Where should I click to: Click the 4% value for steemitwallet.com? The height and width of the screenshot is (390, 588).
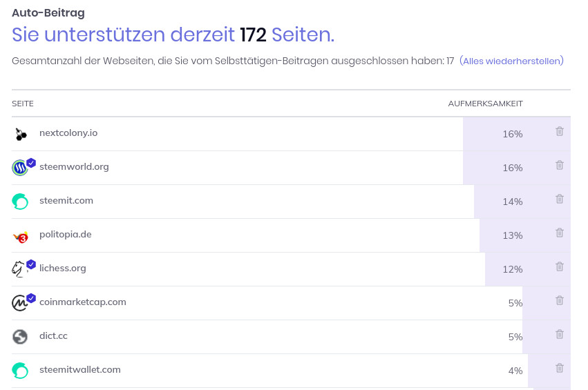pyautogui.click(x=515, y=371)
